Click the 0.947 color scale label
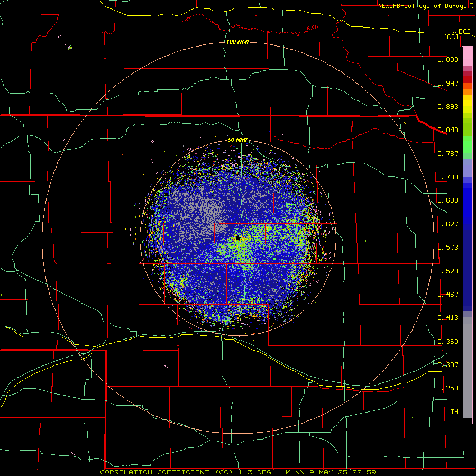The image size is (476, 476). click(x=448, y=83)
